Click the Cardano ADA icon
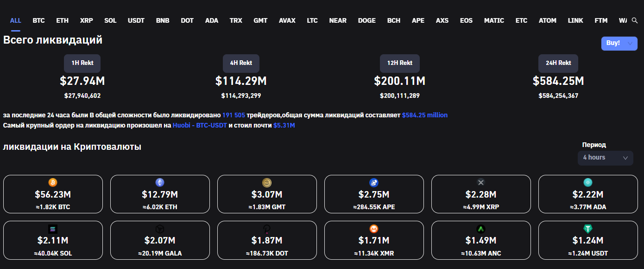The image size is (644, 269). (x=588, y=182)
